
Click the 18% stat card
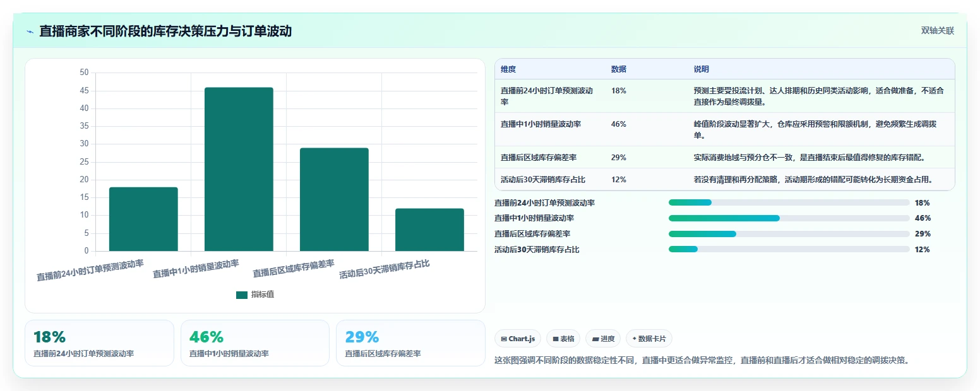click(x=99, y=343)
